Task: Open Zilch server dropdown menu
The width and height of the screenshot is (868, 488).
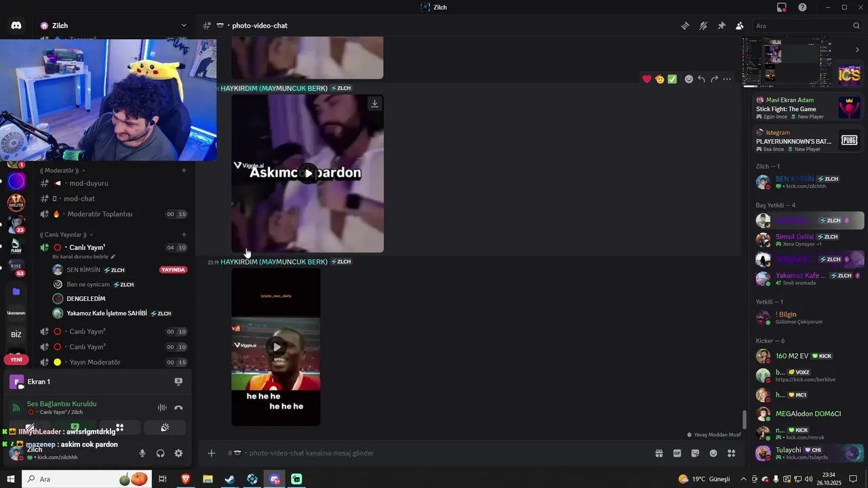Action: pos(184,26)
